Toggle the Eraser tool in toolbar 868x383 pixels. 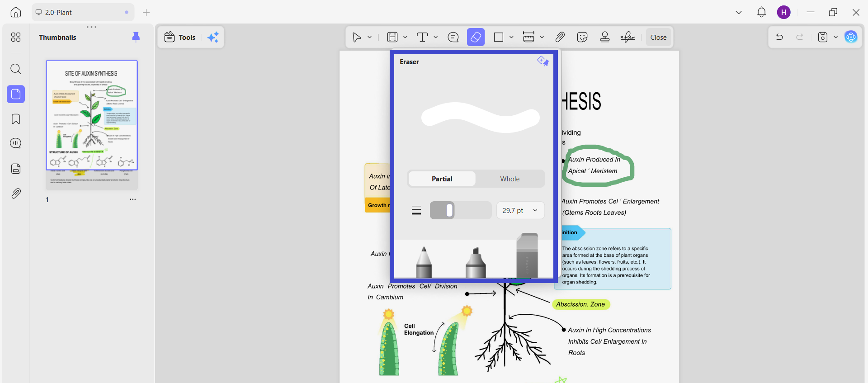pyautogui.click(x=476, y=37)
